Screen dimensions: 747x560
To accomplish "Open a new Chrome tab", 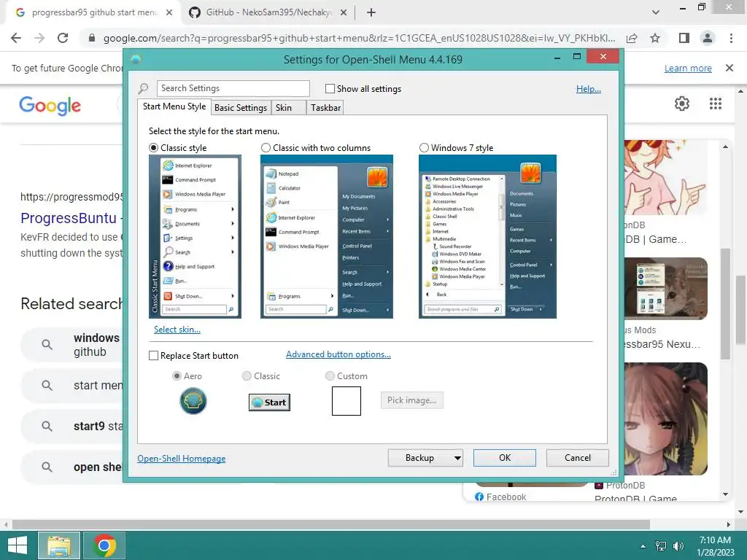I will 371,12.
